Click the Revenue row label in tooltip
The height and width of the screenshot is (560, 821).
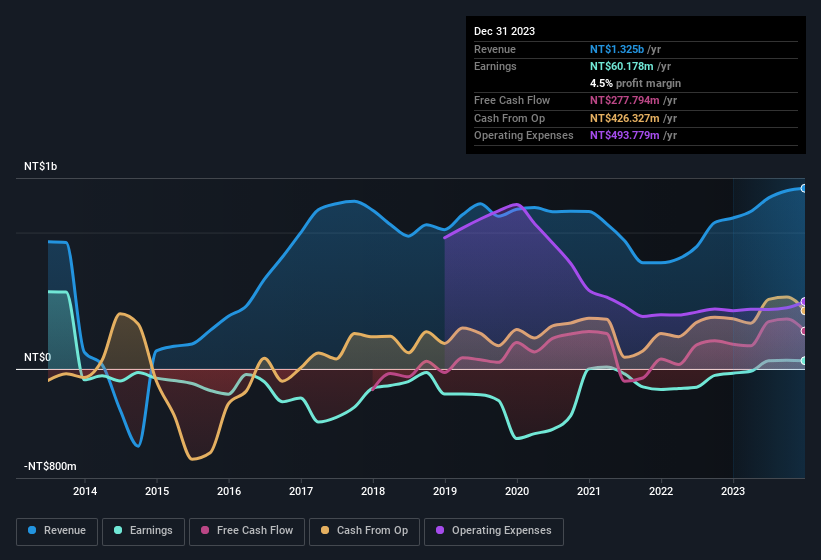(495, 49)
